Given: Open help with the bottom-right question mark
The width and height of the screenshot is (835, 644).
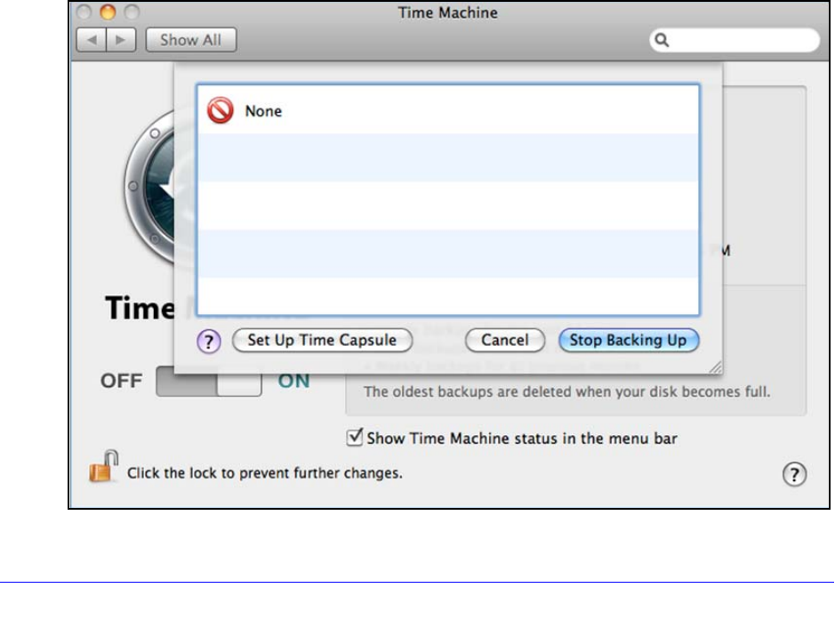Looking at the screenshot, I should click(794, 474).
